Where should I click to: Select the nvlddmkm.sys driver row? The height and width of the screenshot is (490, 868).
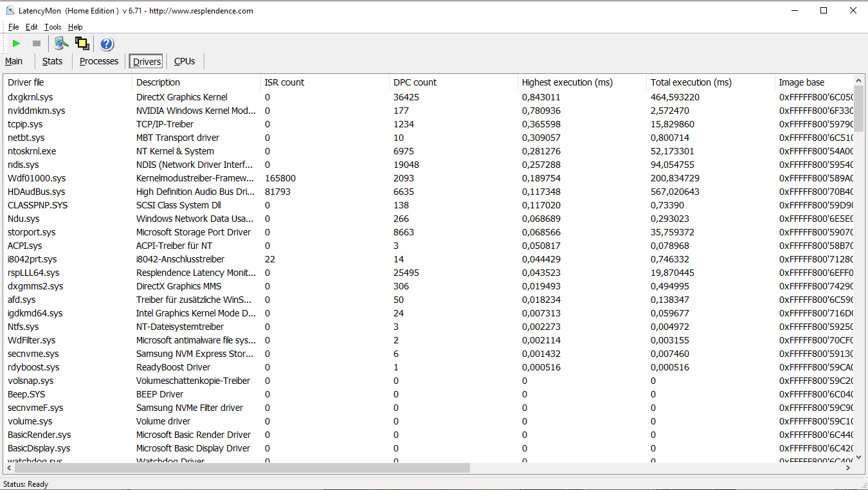(36, 111)
